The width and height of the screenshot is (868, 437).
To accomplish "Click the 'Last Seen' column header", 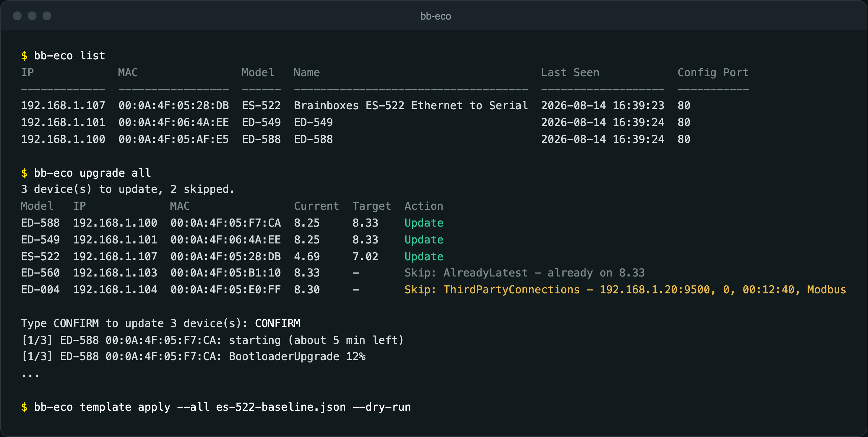I will click(x=570, y=72).
